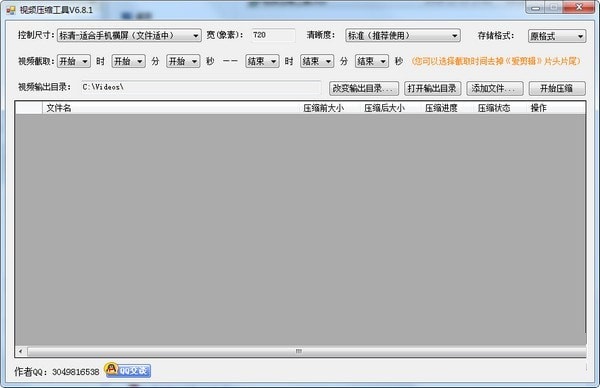Click the 打开输出目录 button
The height and width of the screenshot is (388, 600).
tap(432, 88)
